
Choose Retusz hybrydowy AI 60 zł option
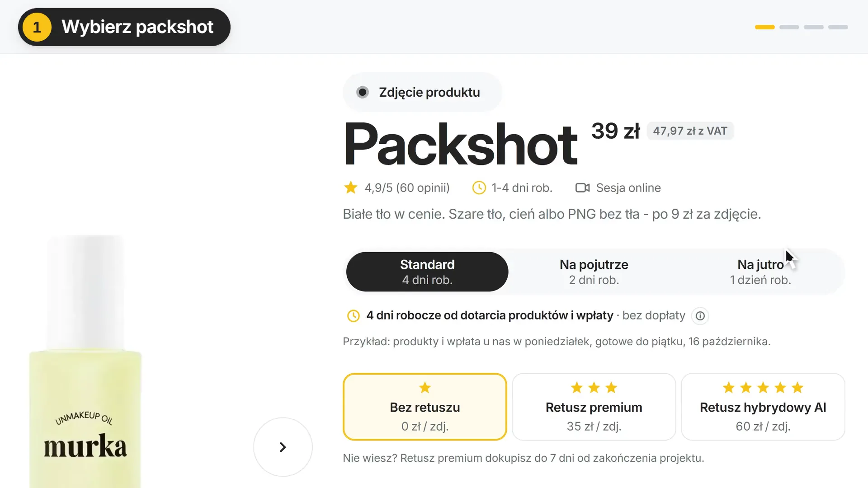tap(763, 407)
